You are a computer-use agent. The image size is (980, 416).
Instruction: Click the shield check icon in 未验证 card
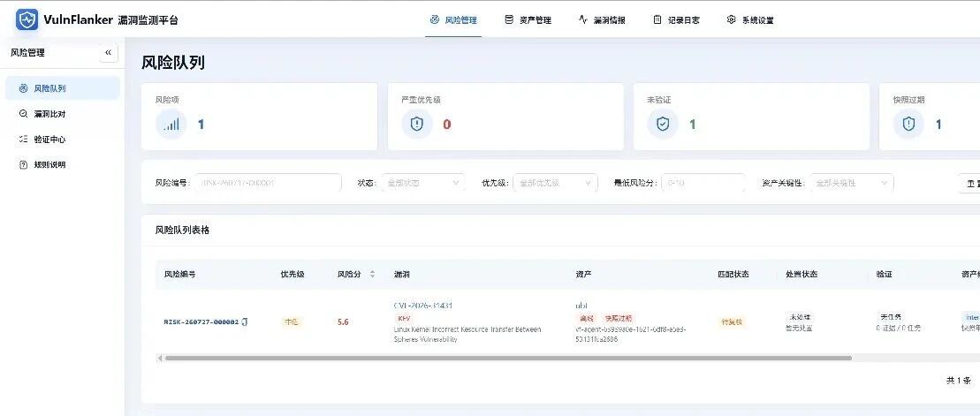point(663,125)
